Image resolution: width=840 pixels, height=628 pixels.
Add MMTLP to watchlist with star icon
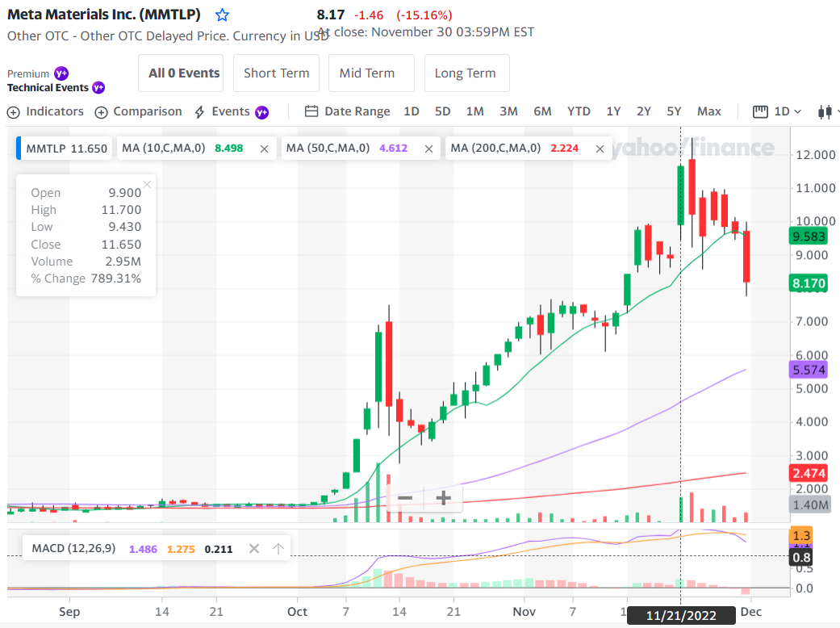pyautogui.click(x=222, y=15)
